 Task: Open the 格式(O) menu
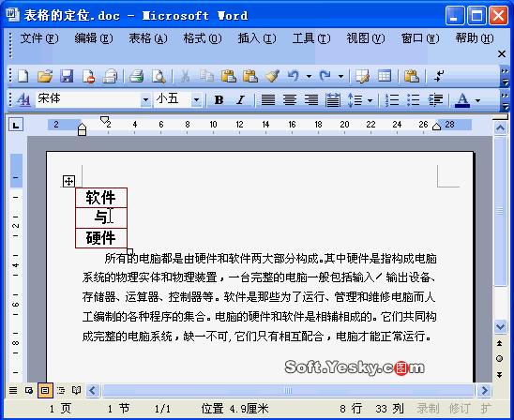click(x=203, y=38)
